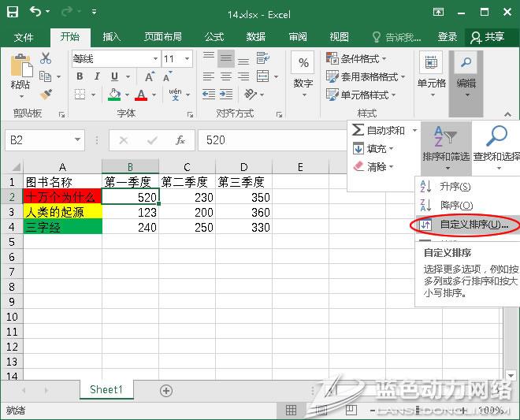
Task: Open 条件格式 conditional formatting menu
Action: pos(356,59)
